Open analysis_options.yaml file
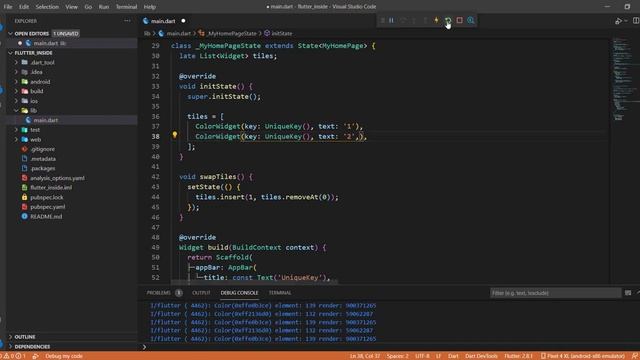Viewport: 640px width, 360px height. [x=57, y=178]
